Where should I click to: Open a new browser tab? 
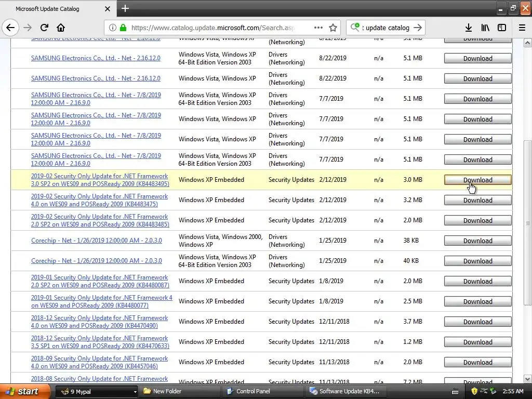(125, 8)
